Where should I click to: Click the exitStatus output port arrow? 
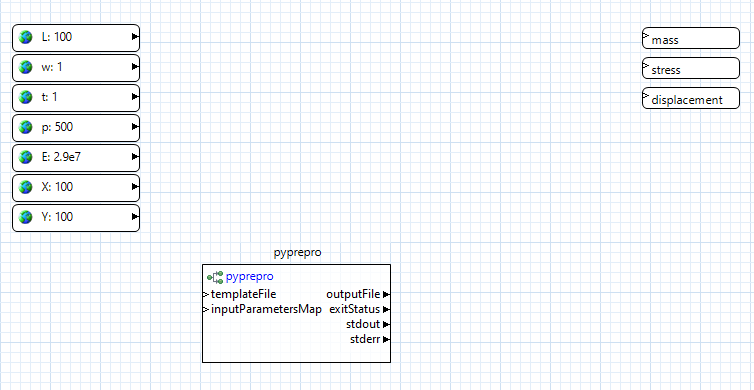pyautogui.click(x=386, y=310)
